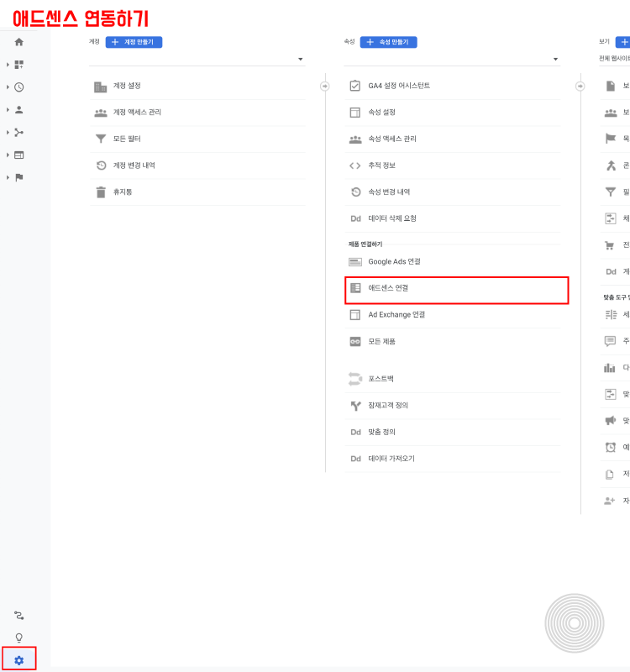Screen dimensions: 630x672
Task: Open Ad Exchange 연결
Action: click(452, 315)
